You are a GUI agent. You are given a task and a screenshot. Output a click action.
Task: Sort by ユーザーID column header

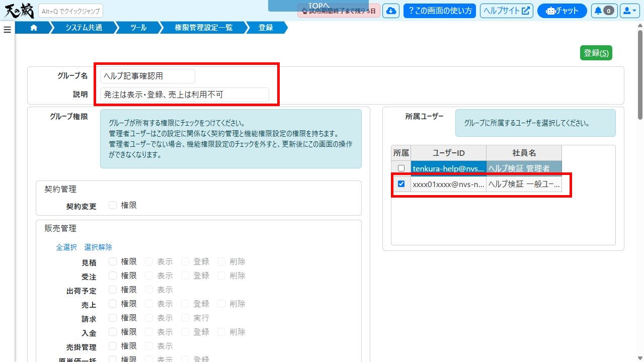448,153
